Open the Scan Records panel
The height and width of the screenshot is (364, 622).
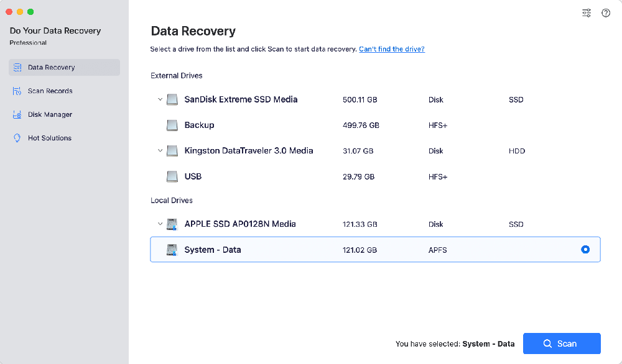[17, 91]
